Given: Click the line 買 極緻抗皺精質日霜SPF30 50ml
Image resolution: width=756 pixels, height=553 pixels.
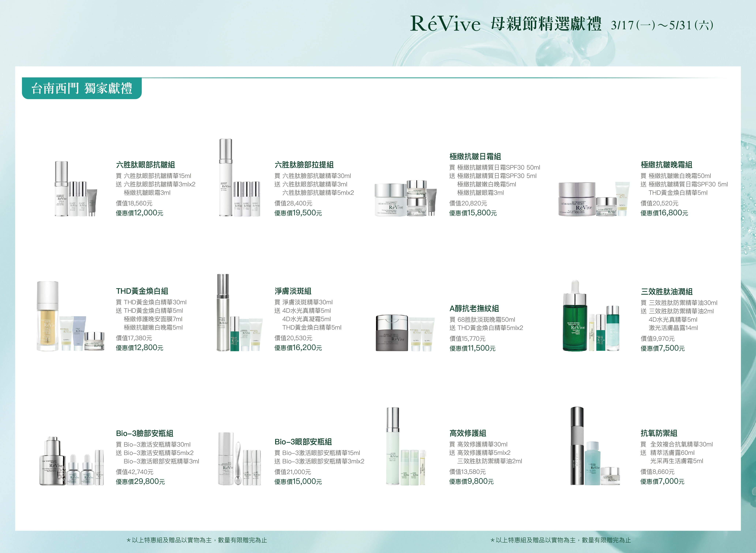Looking at the screenshot, I should 495,168.
